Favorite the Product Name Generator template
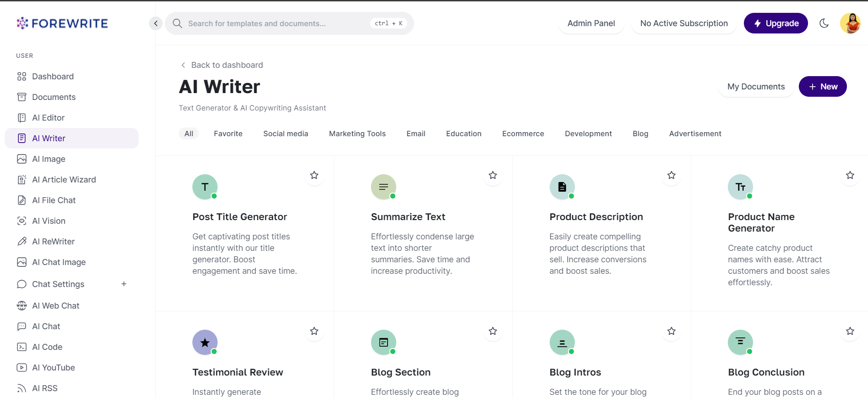The width and height of the screenshot is (868, 398). point(850,175)
